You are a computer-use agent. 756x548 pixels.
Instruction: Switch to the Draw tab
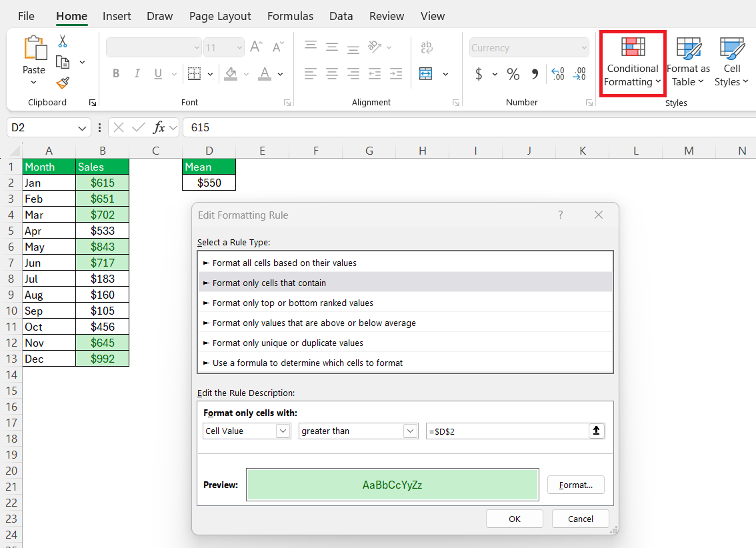159,16
